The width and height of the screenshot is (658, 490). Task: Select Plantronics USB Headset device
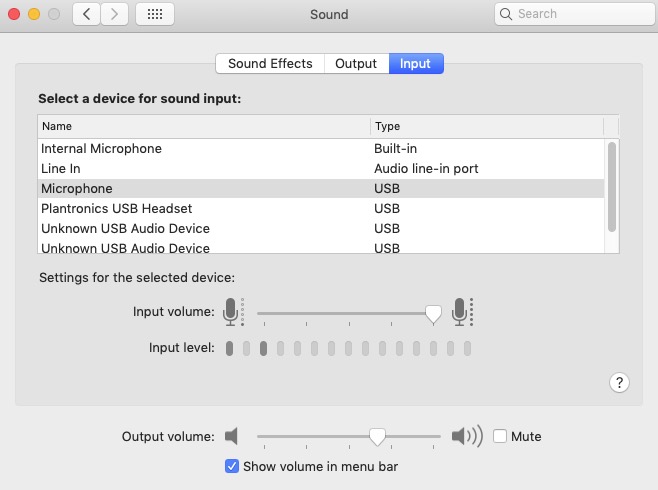point(321,209)
